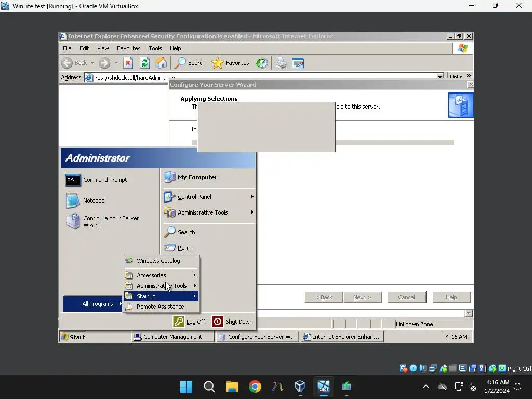Click the IE scrollbar down arrow
Image resolution: width=532 pixels, height=399 pixels.
pyautogui.click(x=469, y=313)
